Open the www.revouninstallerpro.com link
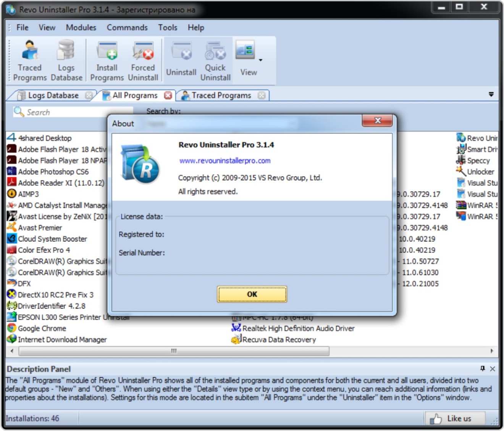 pos(225,161)
